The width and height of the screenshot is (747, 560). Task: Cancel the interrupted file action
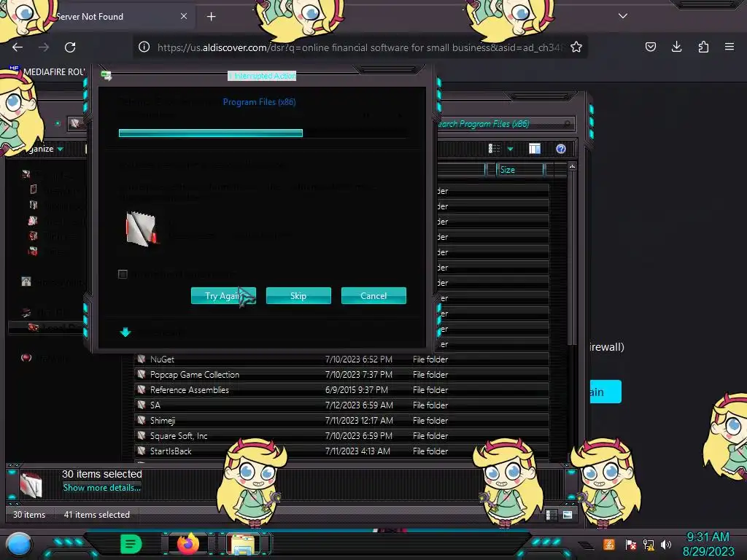[373, 296]
